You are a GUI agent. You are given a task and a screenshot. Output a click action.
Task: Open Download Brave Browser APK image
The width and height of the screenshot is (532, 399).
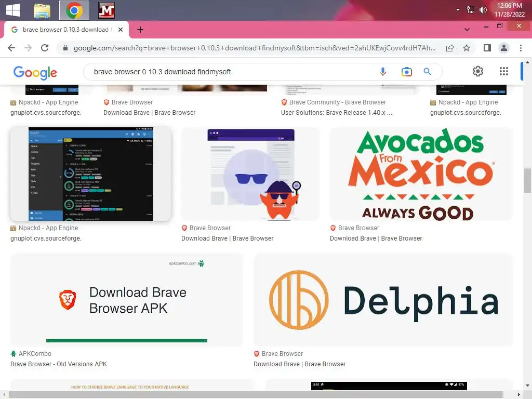point(127,300)
